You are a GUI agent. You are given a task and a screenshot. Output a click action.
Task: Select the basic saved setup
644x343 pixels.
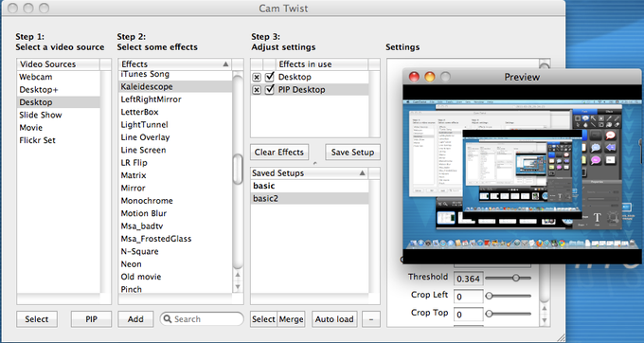click(310, 186)
